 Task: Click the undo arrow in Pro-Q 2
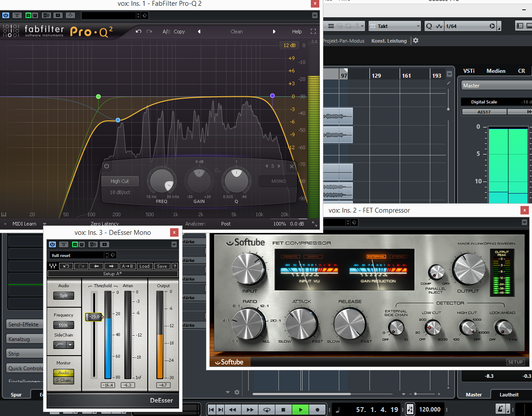pos(139,32)
